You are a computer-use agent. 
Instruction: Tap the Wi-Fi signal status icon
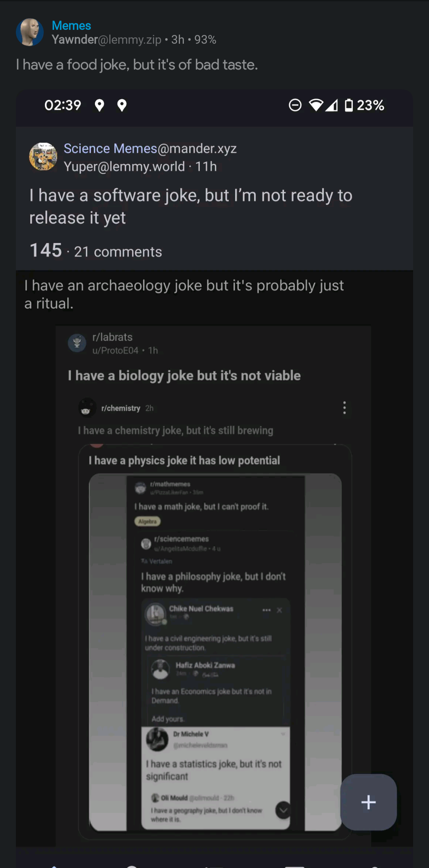tap(316, 105)
